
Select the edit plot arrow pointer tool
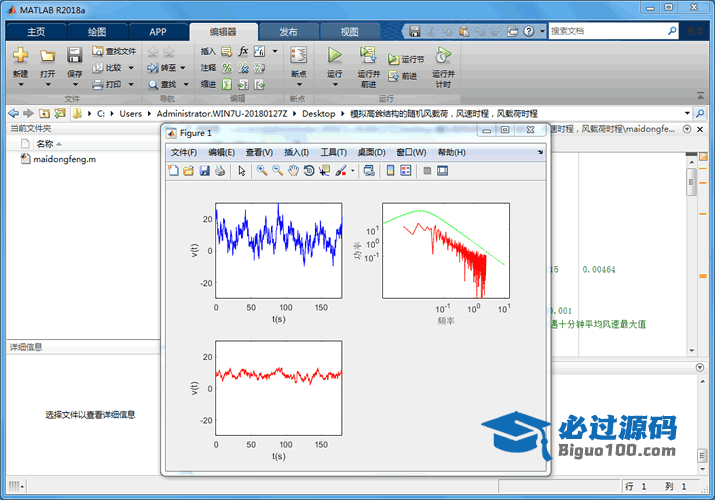coord(242,171)
